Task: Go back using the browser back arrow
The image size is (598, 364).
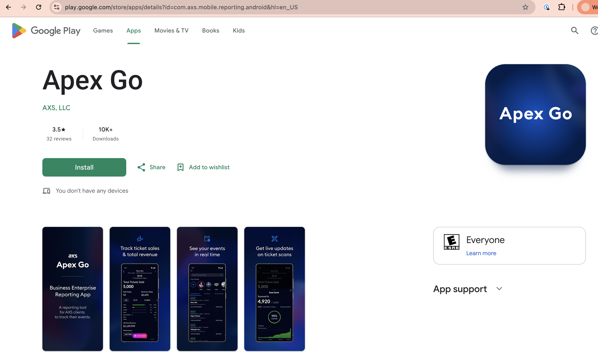Action: [x=9, y=7]
